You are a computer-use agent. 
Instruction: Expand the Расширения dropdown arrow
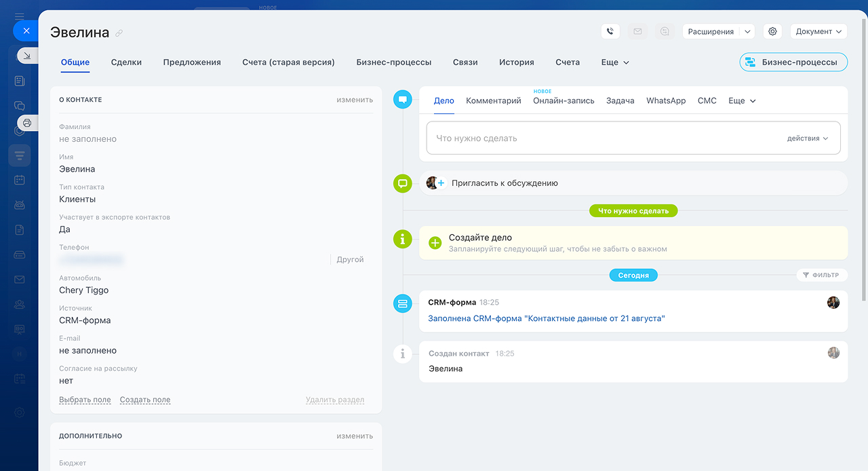pos(747,31)
